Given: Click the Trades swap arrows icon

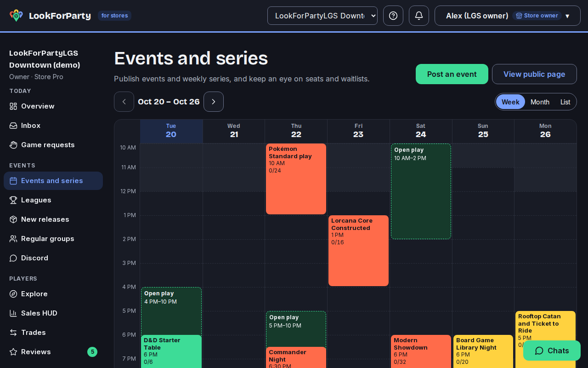Looking at the screenshot, I should (x=13, y=333).
